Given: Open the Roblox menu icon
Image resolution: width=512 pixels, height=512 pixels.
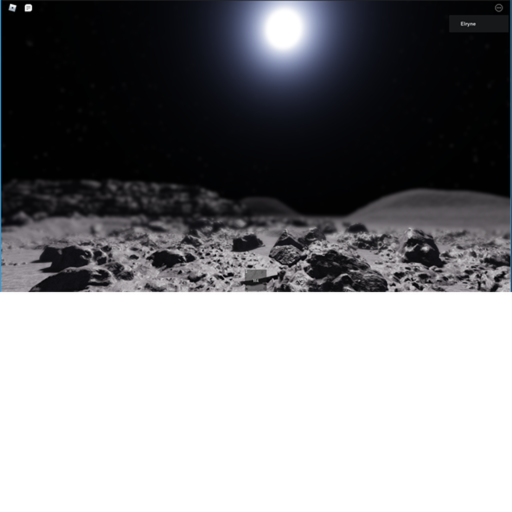Looking at the screenshot, I should point(12,8).
